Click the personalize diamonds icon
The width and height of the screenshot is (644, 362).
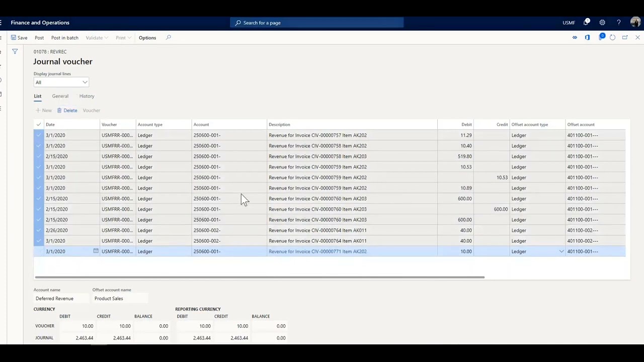[575, 38]
